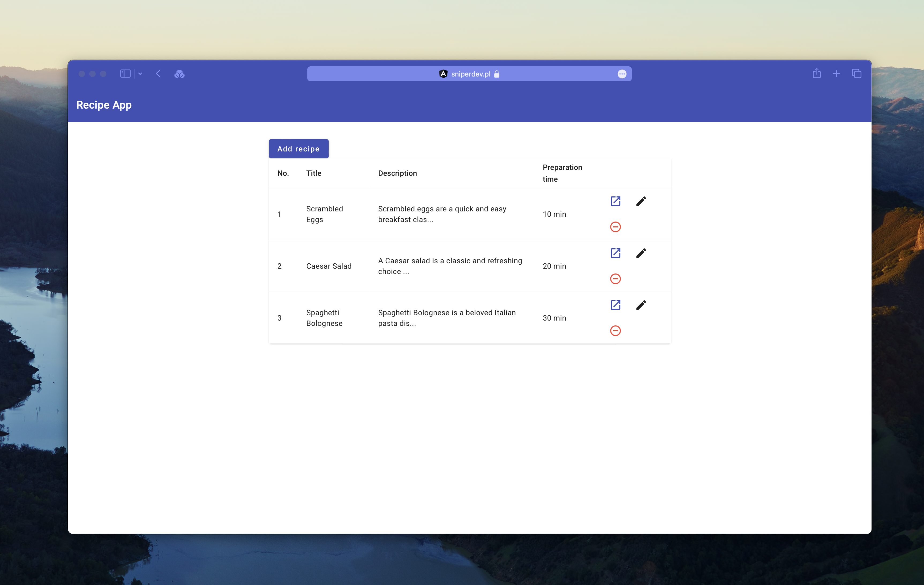The image size is (924, 585).
Task: Click the Share icon in Safari toolbar
Action: 817,73
